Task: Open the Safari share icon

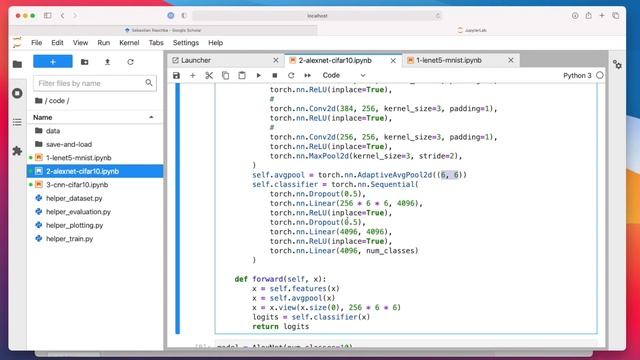Action: point(588,16)
